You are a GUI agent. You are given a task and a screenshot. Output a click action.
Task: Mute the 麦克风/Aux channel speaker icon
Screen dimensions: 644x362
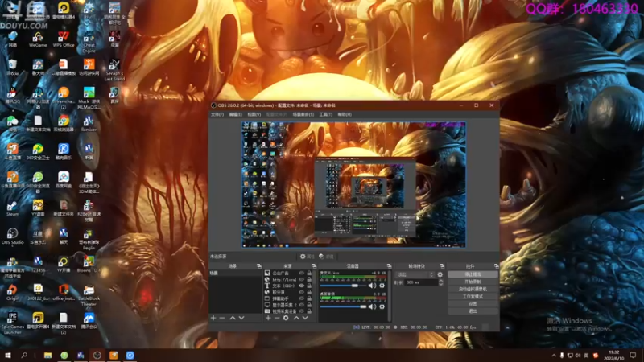pos(372,286)
